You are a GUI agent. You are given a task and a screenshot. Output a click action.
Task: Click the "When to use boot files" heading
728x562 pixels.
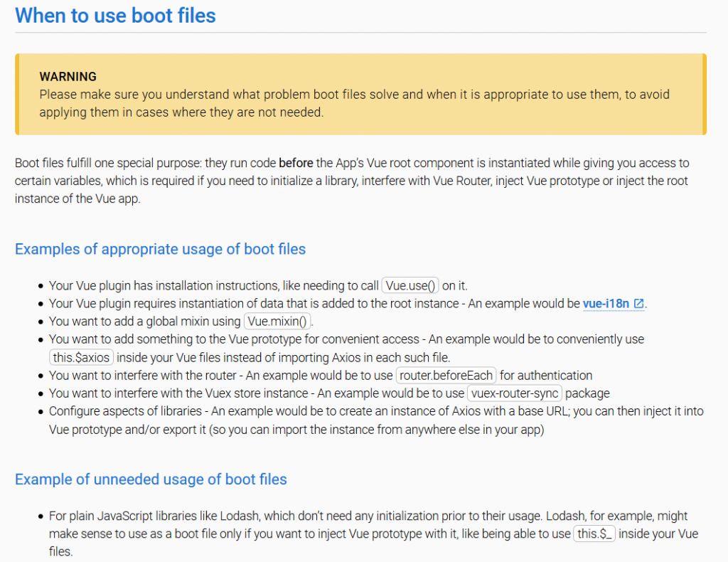115,16
